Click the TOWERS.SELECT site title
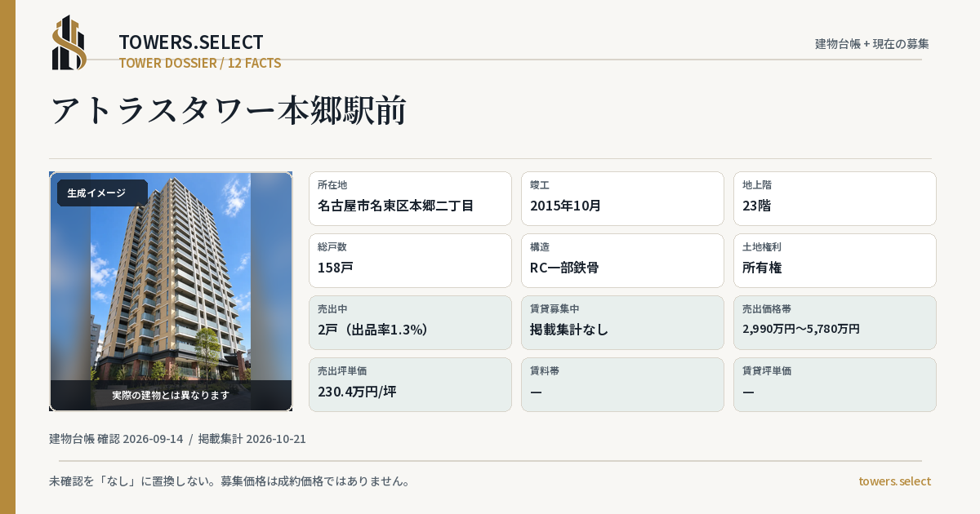This screenshot has height=514, width=980. click(x=191, y=42)
